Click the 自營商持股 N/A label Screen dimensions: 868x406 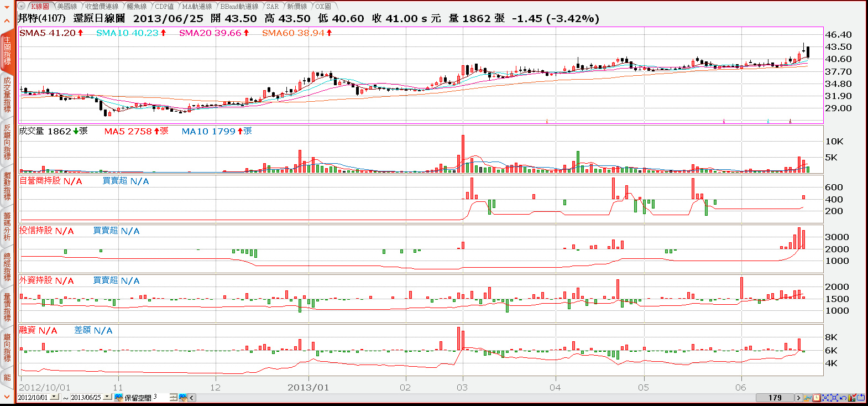50,181
